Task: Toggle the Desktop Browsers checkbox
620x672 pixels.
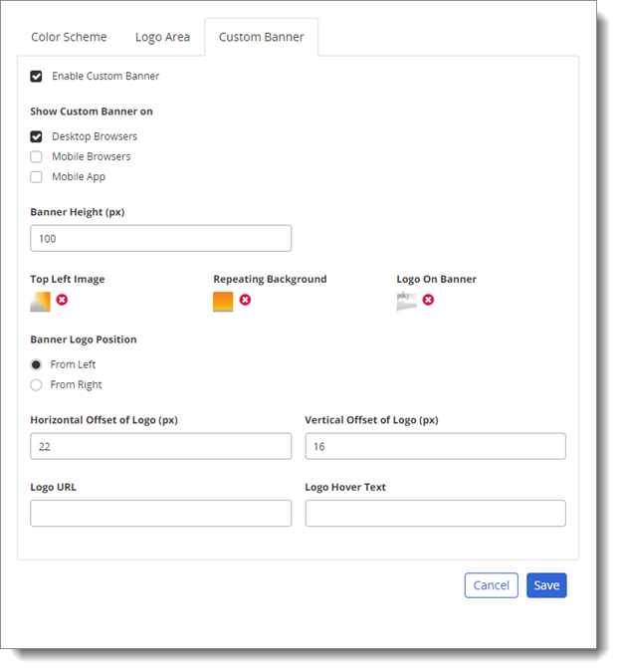Action: tap(37, 136)
